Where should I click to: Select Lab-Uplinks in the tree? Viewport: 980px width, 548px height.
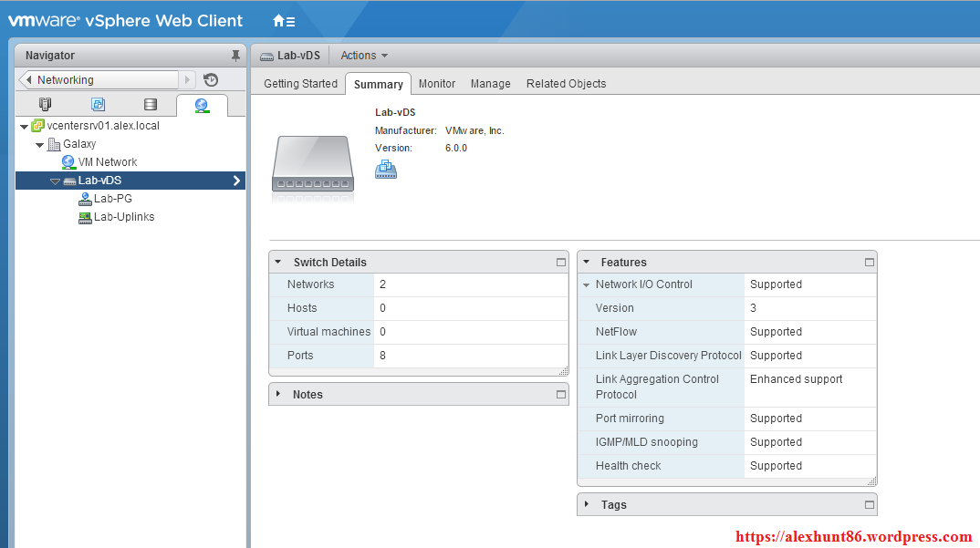123,217
